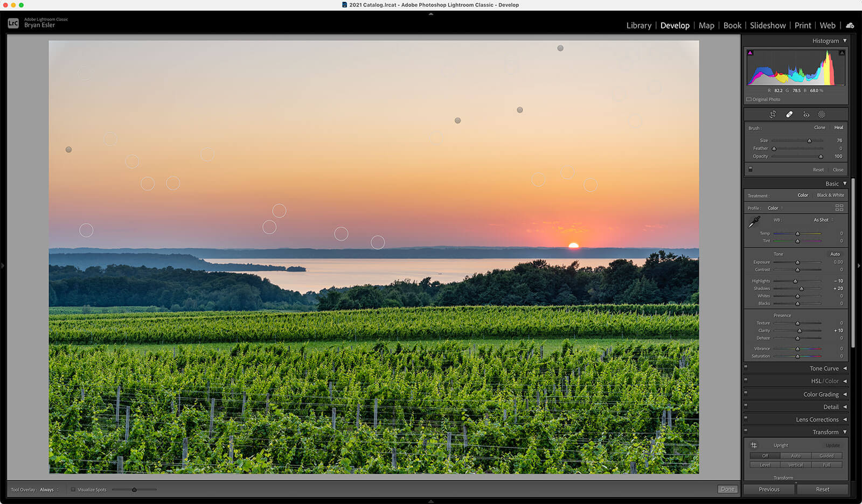Click the Spot Removal bandage tool
The image size is (862, 504).
789,114
